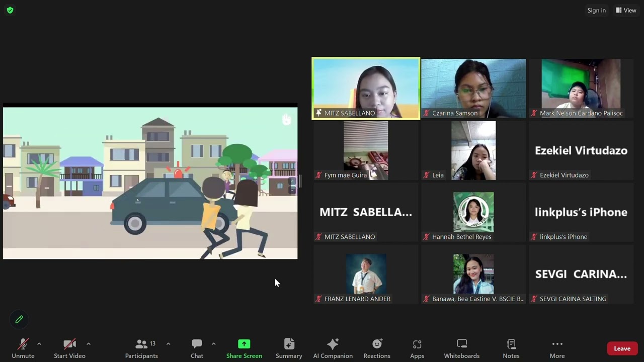This screenshot has width=644, height=362.
Task: Click muted mic icon beside Hannah Bethel Reyes
Action: [x=427, y=237]
